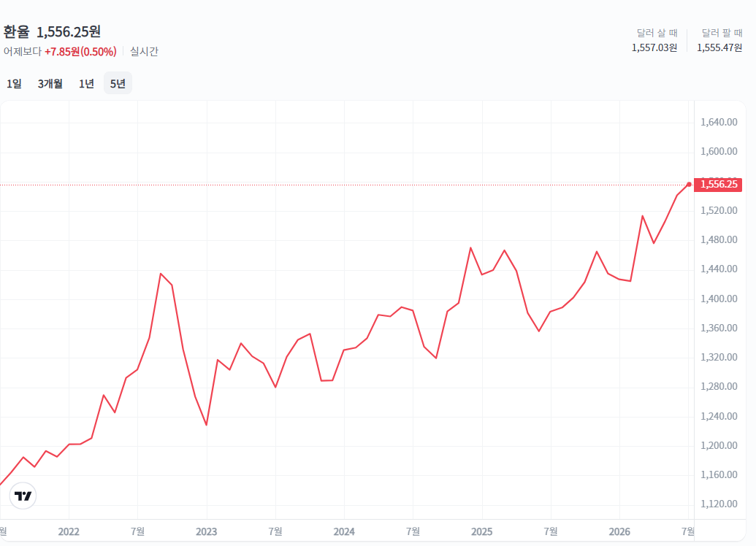Click the 1,120.00 price axis label
The image size is (756, 546).
point(719,504)
